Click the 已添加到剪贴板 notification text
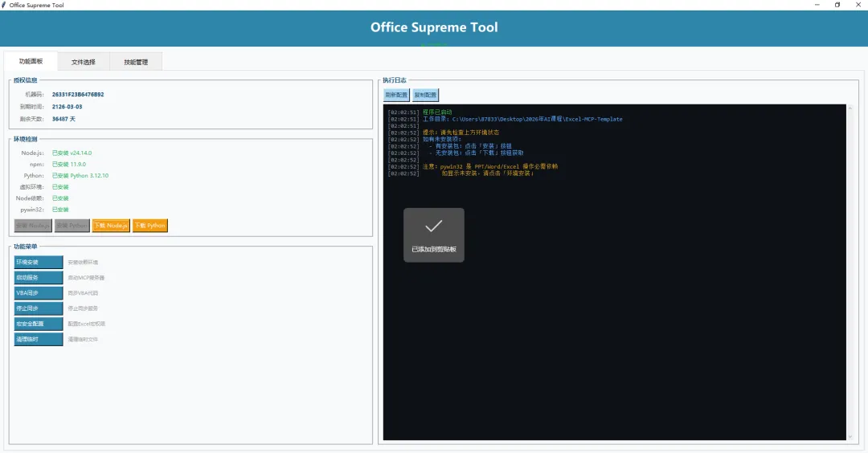Image resolution: width=868 pixels, height=453 pixels. (x=434, y=250)
